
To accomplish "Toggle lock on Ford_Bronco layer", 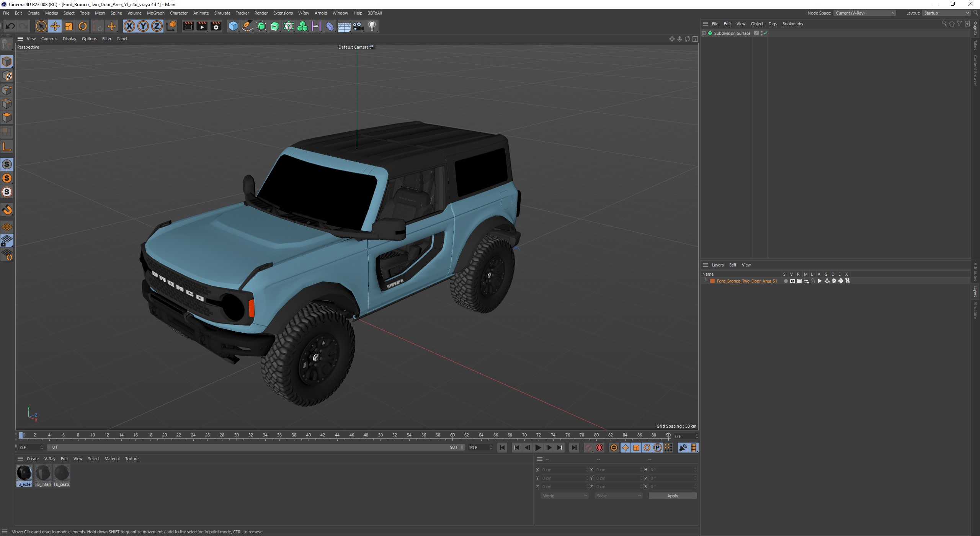I will pos(813,281).
